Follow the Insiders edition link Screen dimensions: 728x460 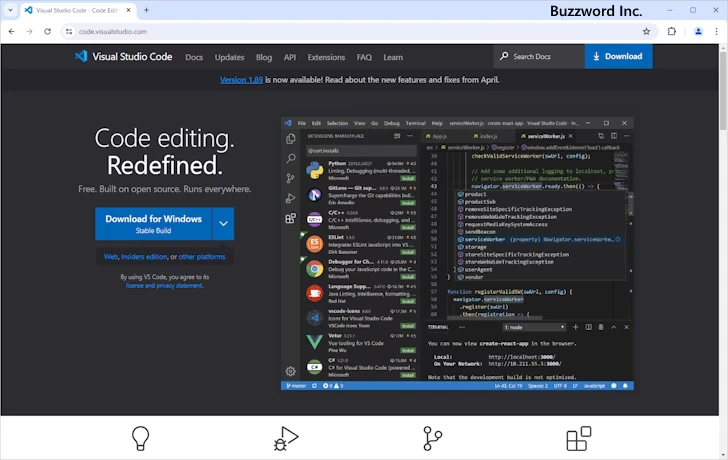[146, 257]
